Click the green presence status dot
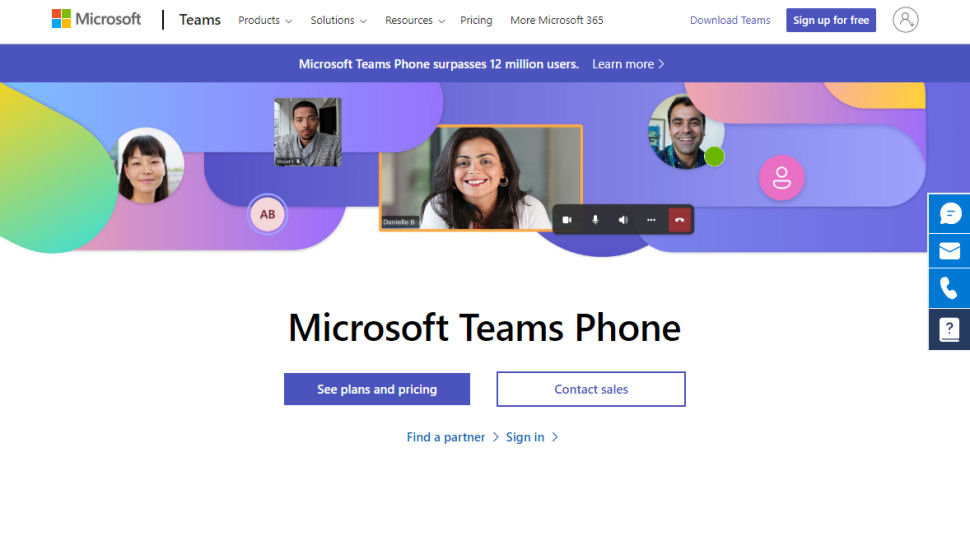The height and width of the screenshot is (545, 970). pos(714,157)
